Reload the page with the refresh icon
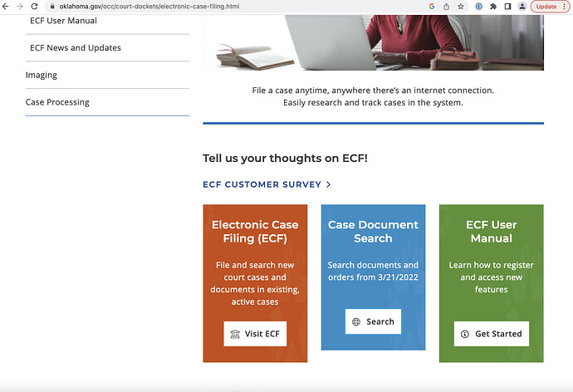 pos(34,7)
